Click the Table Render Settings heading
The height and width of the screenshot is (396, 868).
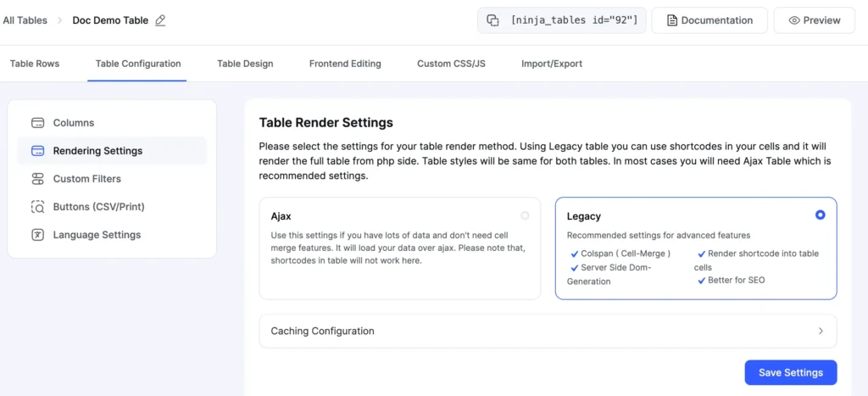click(x=326, y=122)
